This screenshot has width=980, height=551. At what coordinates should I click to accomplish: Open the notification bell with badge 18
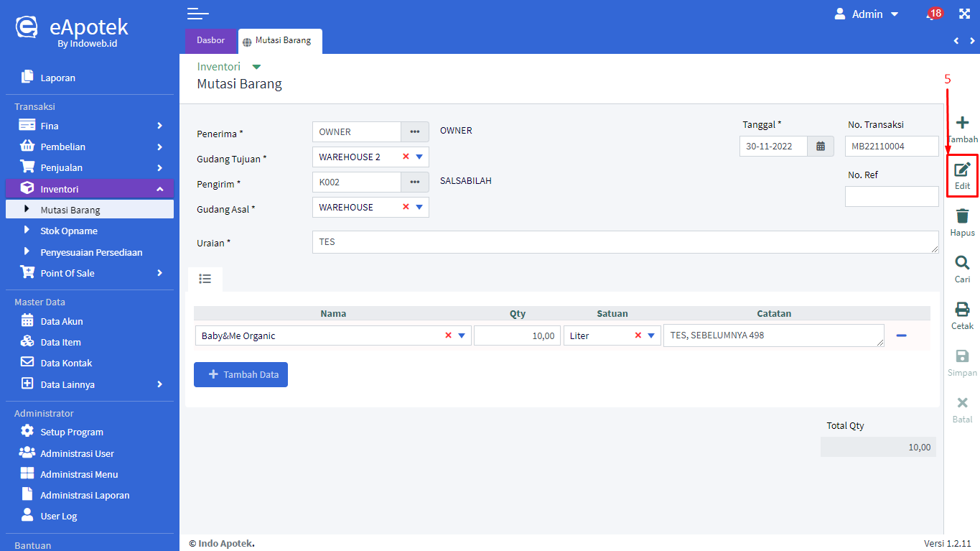click(932, 14)
